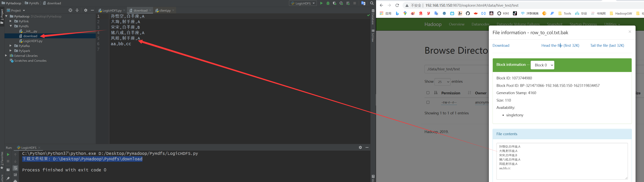Open the Datanodes menu item
644x182 pixels.
click(x=481, y=24)
